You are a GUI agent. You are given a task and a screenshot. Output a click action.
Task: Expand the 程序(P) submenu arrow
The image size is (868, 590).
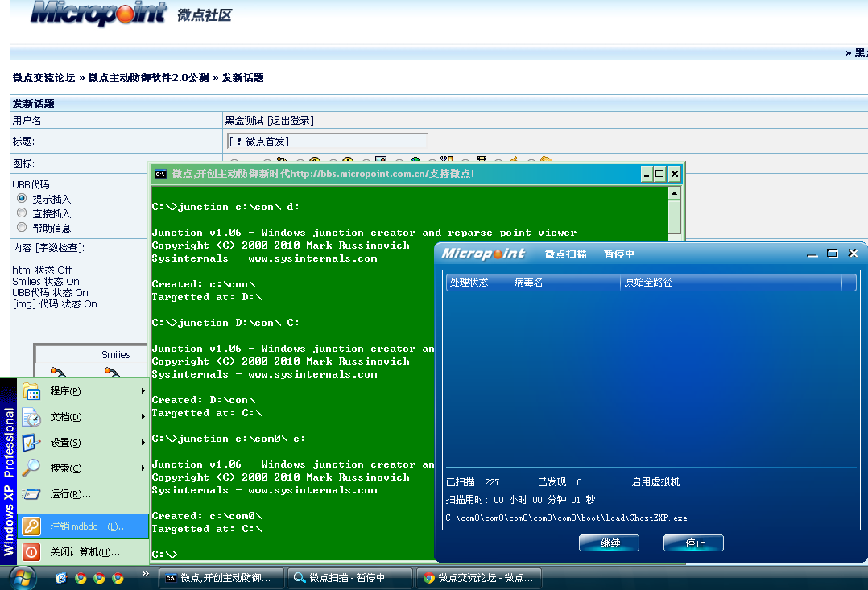(x=143, y=390)
